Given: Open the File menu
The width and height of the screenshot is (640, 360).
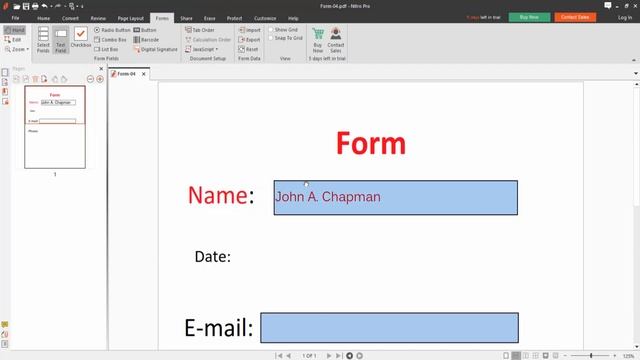Looking at the screenshot, I should pos(15,18).
